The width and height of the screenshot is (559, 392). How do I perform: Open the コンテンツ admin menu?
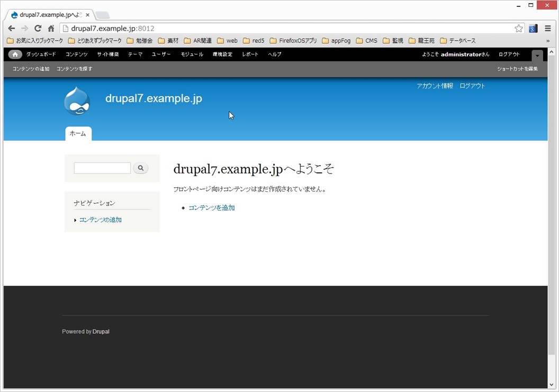[76, 54]
